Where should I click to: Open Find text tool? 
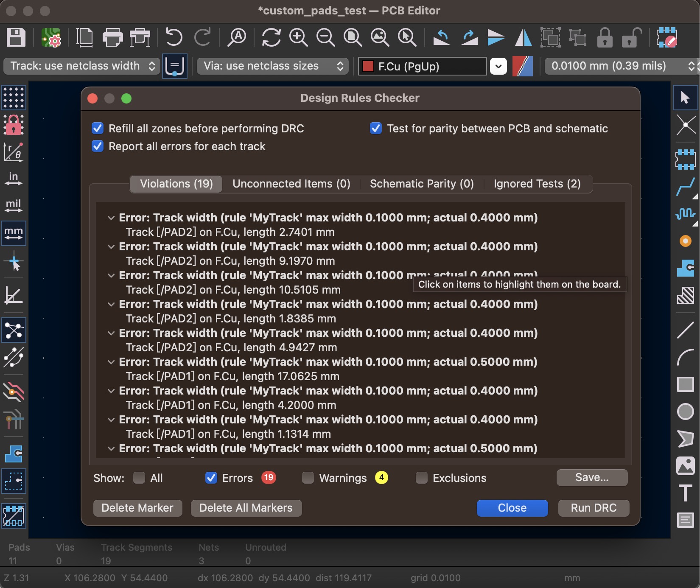[237, 37]
